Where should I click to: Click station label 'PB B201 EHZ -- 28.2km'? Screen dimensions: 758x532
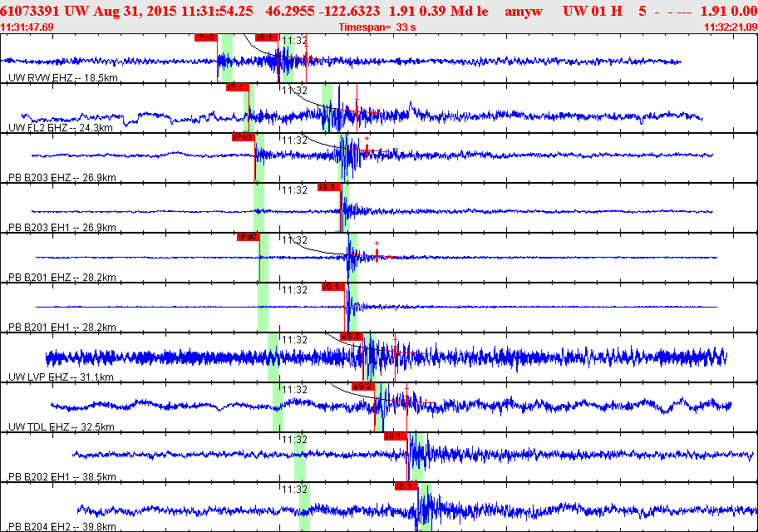click(x=62, y=277)
